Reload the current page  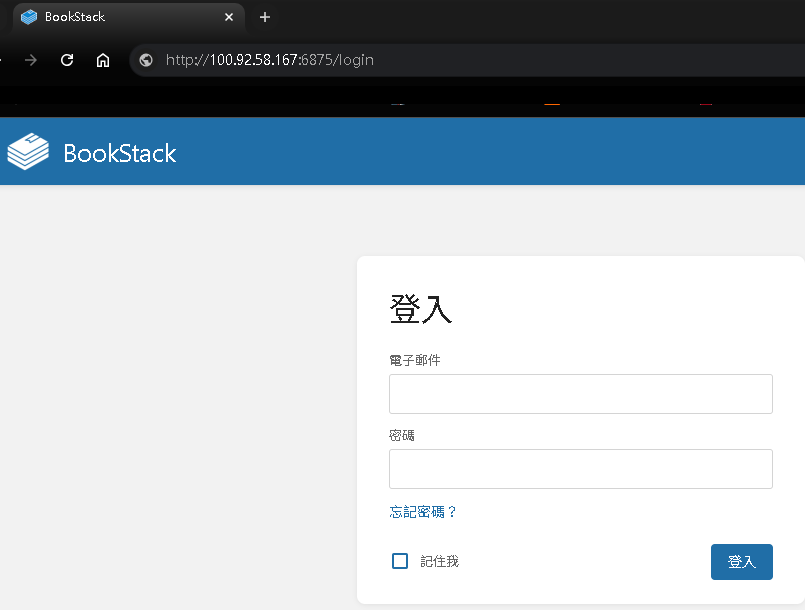click(67, 60)
